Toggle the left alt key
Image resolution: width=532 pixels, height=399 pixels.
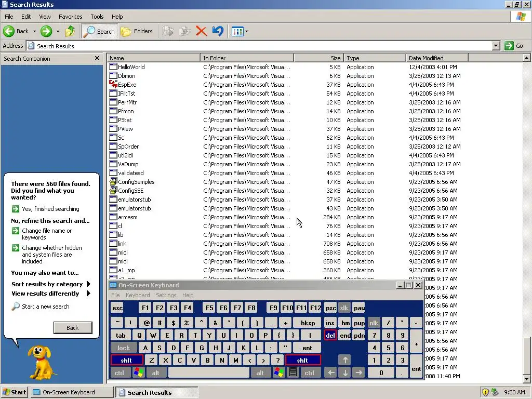point(156,373)
